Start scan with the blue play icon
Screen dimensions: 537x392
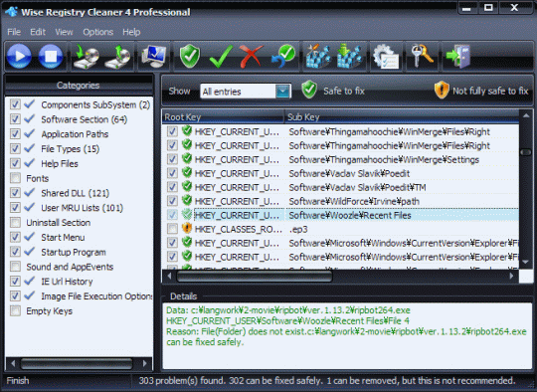[x=19, y=56]
